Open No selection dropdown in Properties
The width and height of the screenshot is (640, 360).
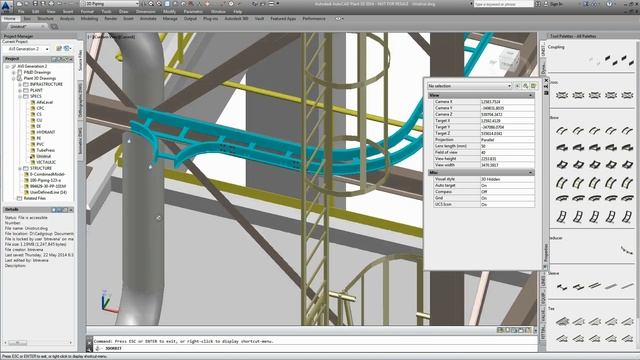(x=469, y=86)
